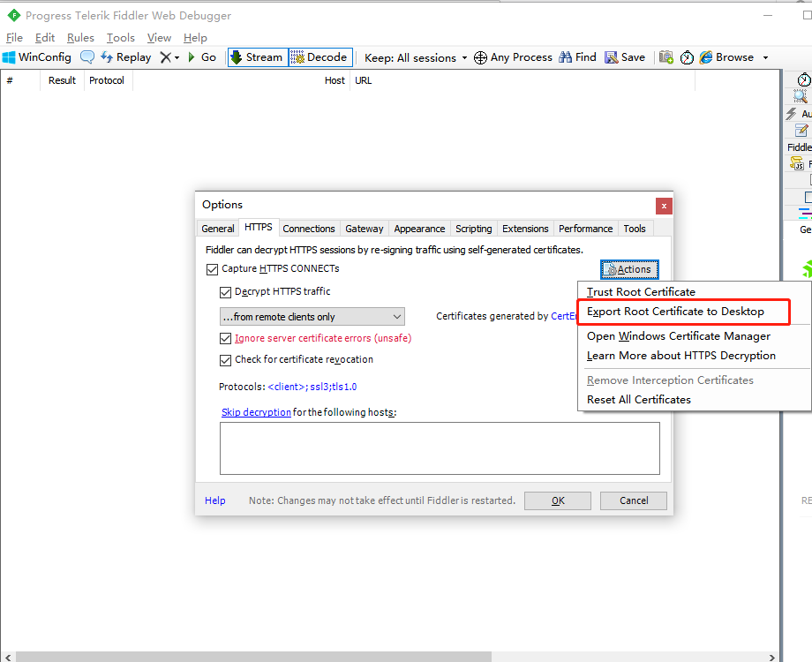Open the Tools menu
This screenshot has height=662, width=812.
click(x=121, y=38)
